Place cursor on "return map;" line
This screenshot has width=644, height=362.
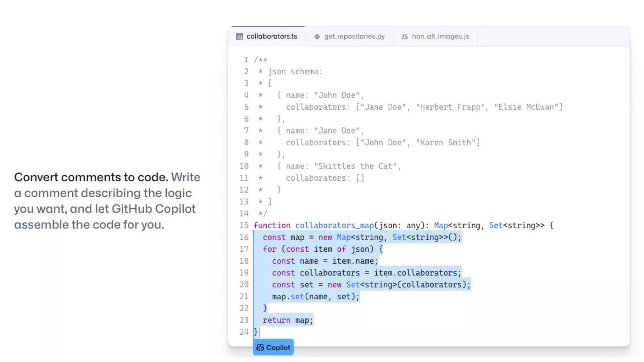click(x=288, y=320)
